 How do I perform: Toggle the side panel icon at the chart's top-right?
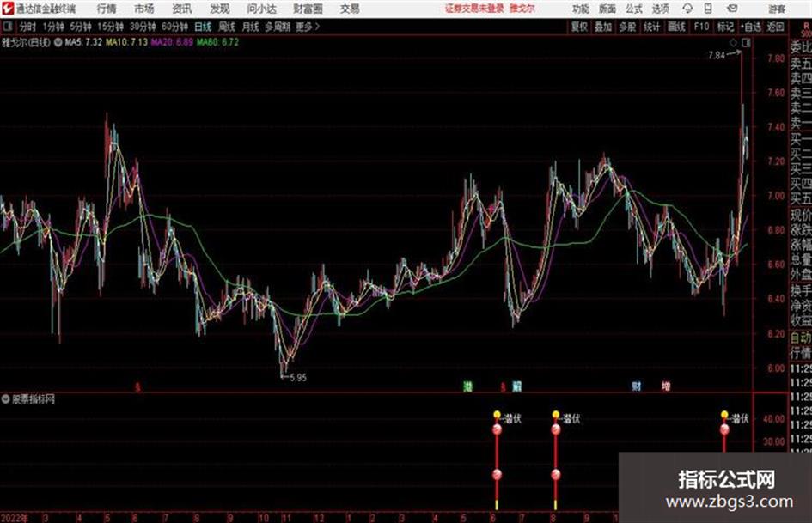tap(746, 43)
